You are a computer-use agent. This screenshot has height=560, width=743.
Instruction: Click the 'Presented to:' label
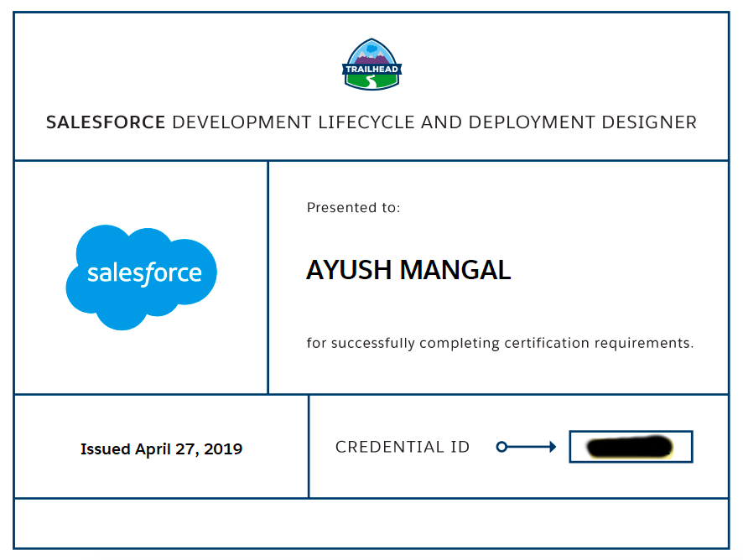(x=354, y=208)
